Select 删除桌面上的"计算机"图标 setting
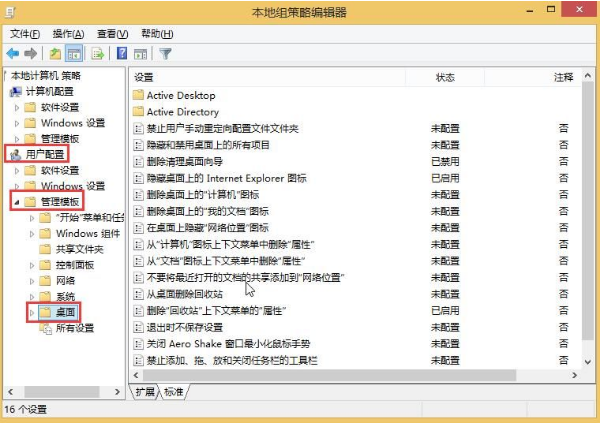Viewport: 600px width, 426px height. coord(203,194)
